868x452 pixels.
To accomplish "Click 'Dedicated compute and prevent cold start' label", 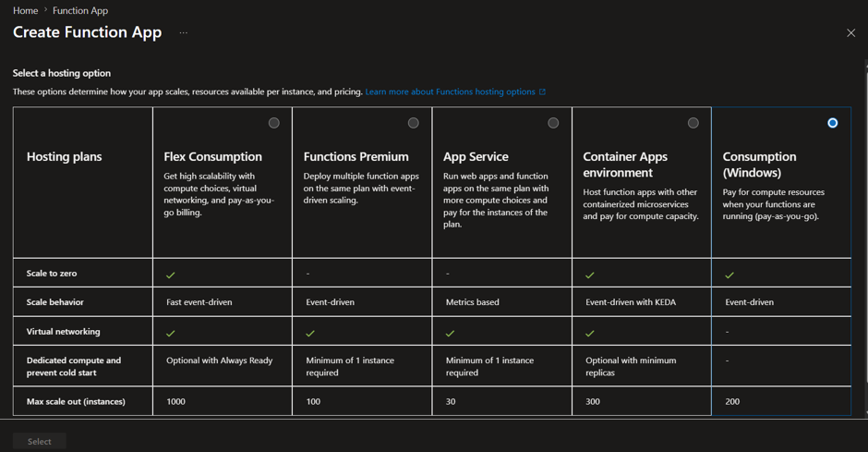I will (74, 366).
